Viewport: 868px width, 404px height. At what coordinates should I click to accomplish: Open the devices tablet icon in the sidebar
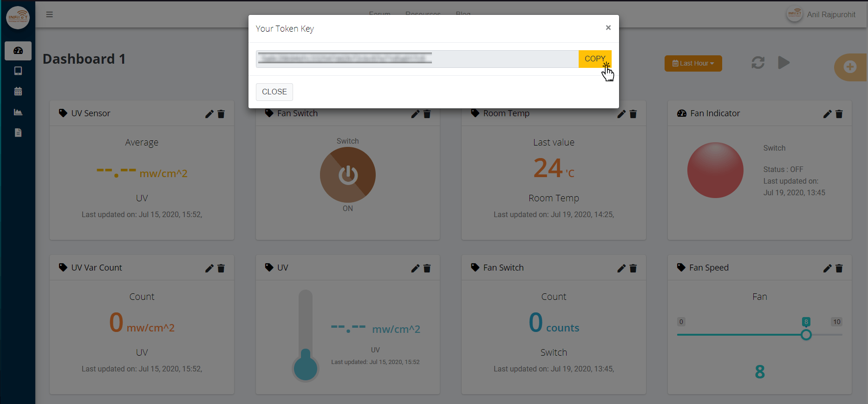(x=18, y=71)
